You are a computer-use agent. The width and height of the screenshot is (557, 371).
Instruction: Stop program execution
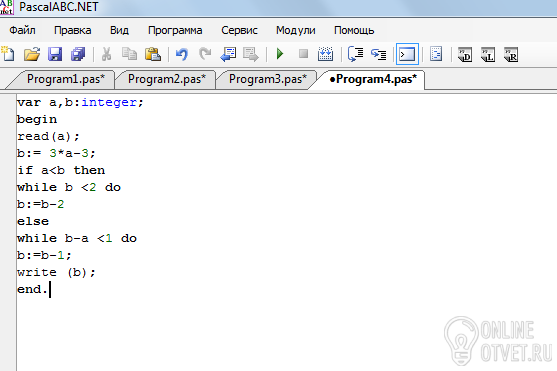point(303,54)
